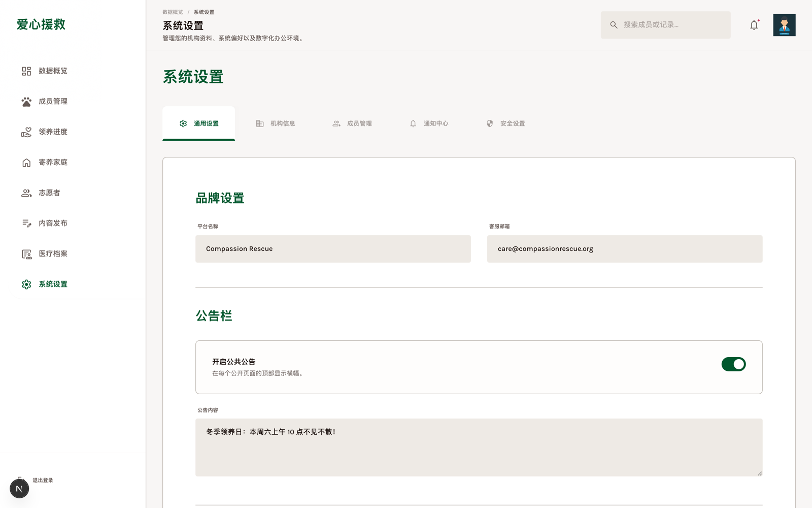Click the edit-list icon for 内容发布
The image size is (812, 508).
[x=26, y=224]
